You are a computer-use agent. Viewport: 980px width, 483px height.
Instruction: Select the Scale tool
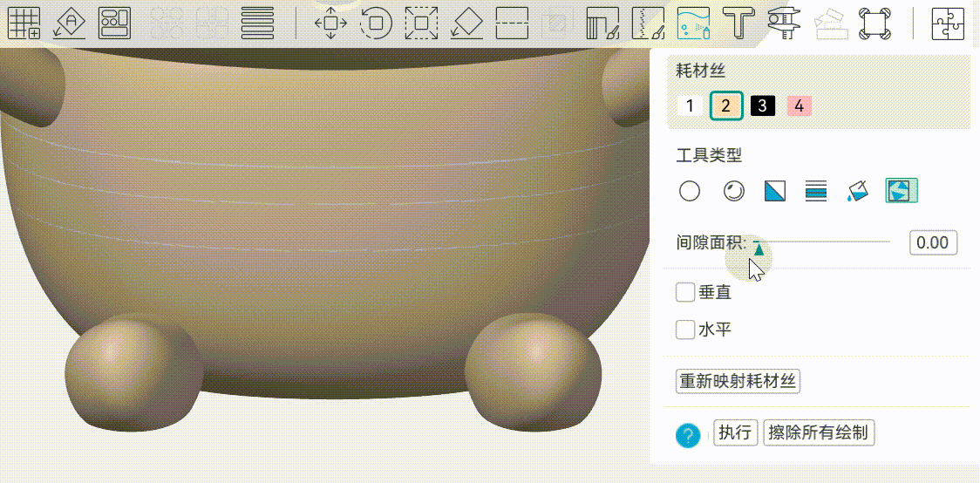[x=421, y=24]
